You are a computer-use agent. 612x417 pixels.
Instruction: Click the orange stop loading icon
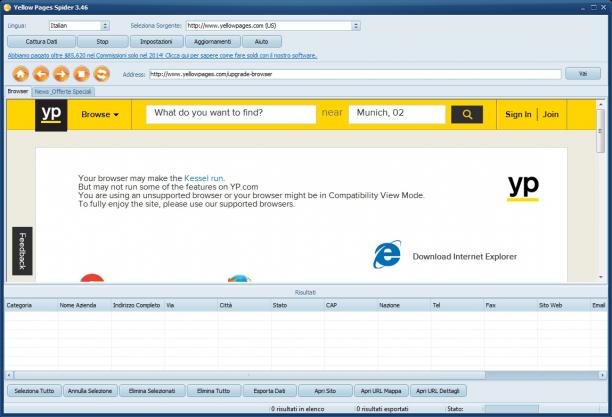click(x=81, y=74)
